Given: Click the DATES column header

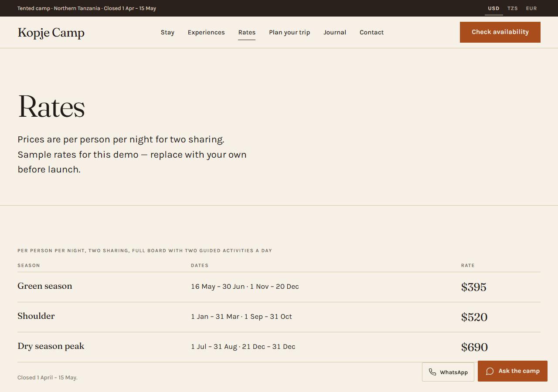Looking at the screenshot, I should (200, 265).
